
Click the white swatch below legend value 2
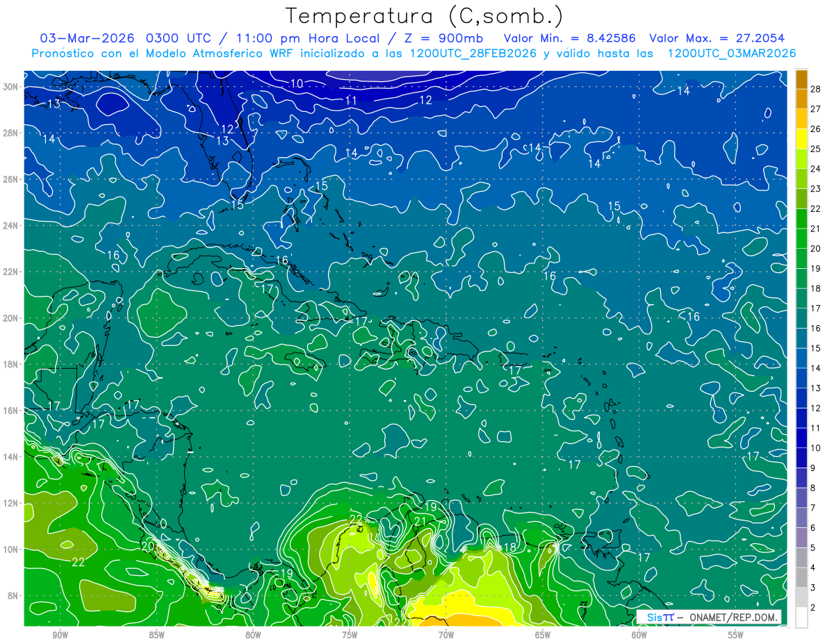coord(801,618)
